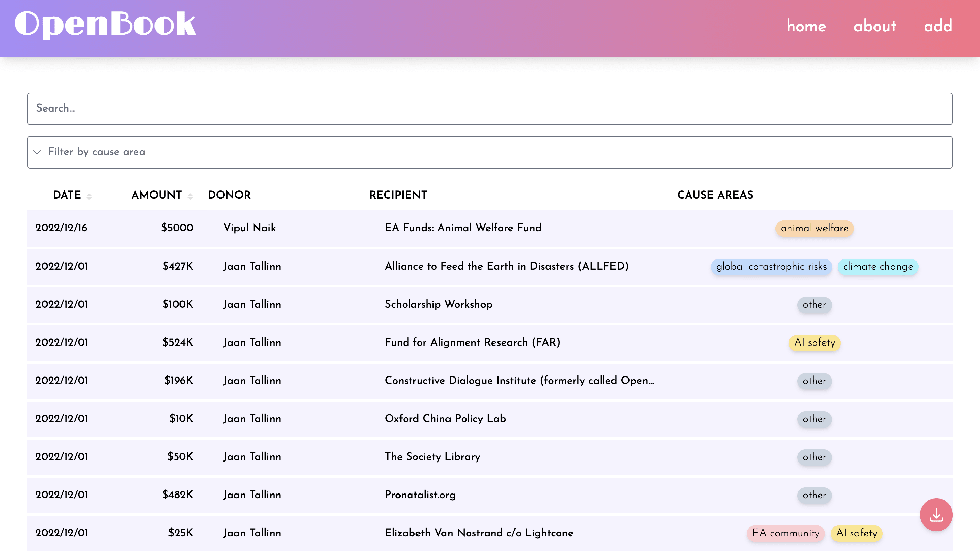Viewport: 980px width, 553px height.
Task: Sort table by the date arrows
Action: tap(89, 196)
